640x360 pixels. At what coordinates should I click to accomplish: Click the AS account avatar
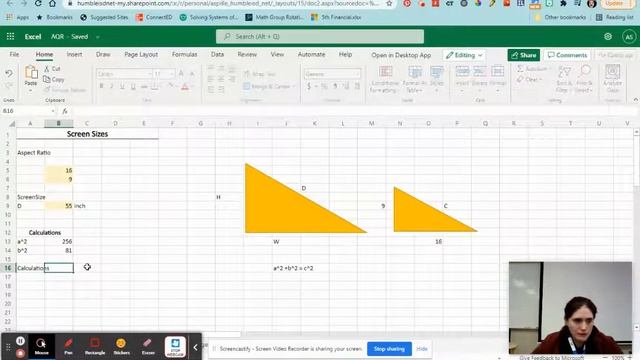[x=629, y=37]
